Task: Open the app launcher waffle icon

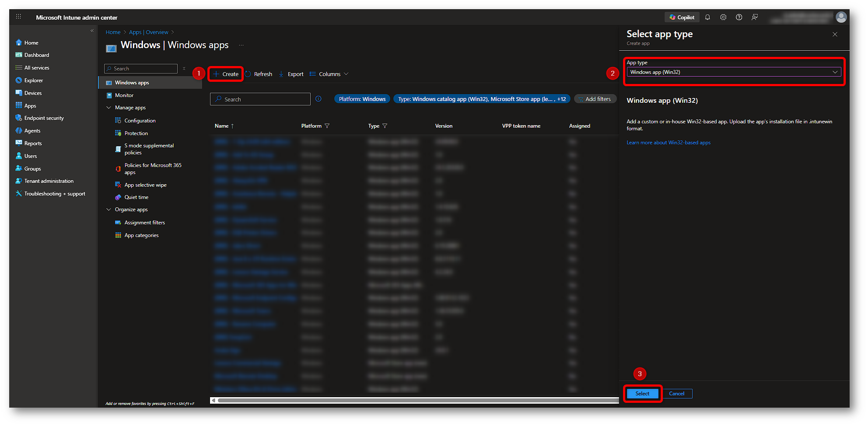Action: coord(18,17)
